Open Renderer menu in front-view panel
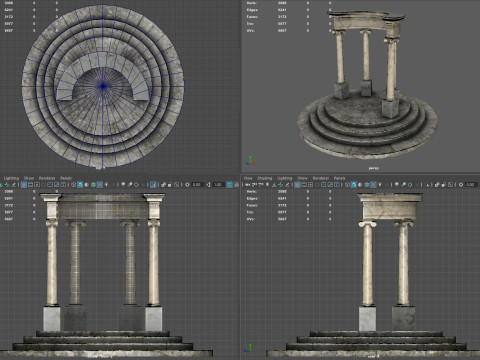The width and height of the screenshot is (480, 360). [47, 178]
